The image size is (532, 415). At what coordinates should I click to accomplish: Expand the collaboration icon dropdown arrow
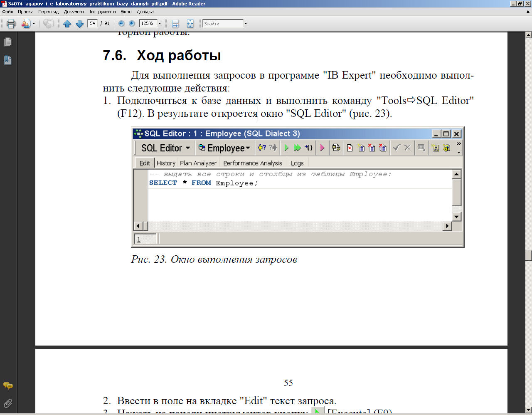tap(34, 24)
